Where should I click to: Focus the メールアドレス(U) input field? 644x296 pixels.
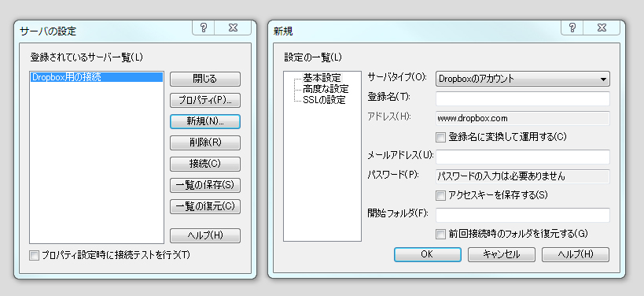click(x=522, y=157)
